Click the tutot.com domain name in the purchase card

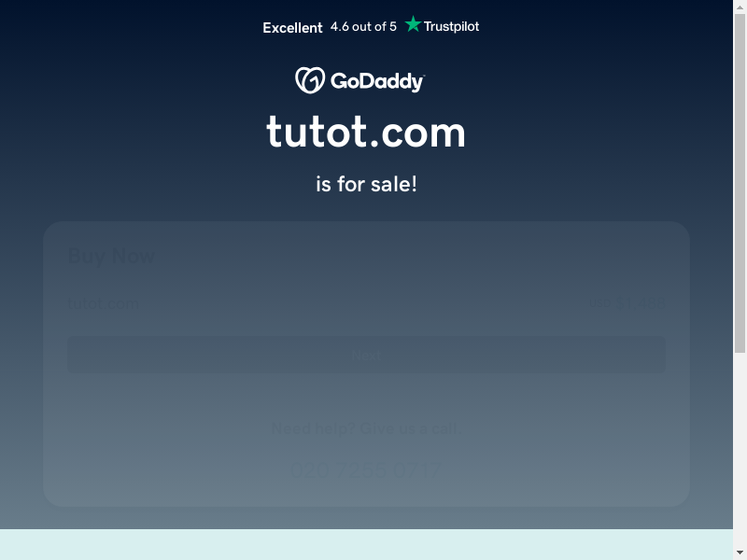tap(104, 303)
